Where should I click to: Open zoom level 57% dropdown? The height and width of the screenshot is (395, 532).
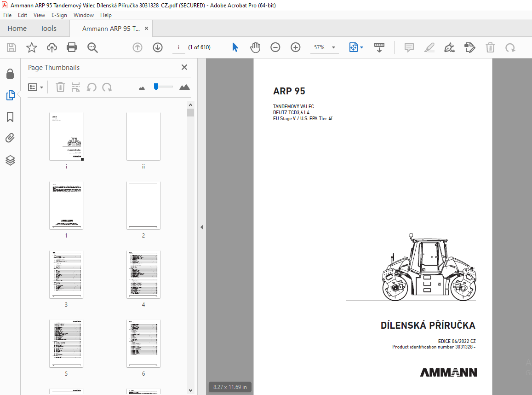(x=333, y=47)
